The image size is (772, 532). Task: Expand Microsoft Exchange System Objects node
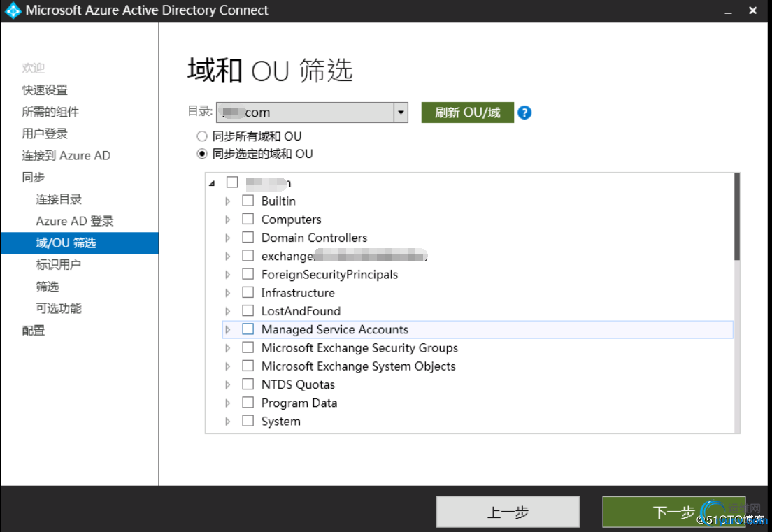coord(227,366)
